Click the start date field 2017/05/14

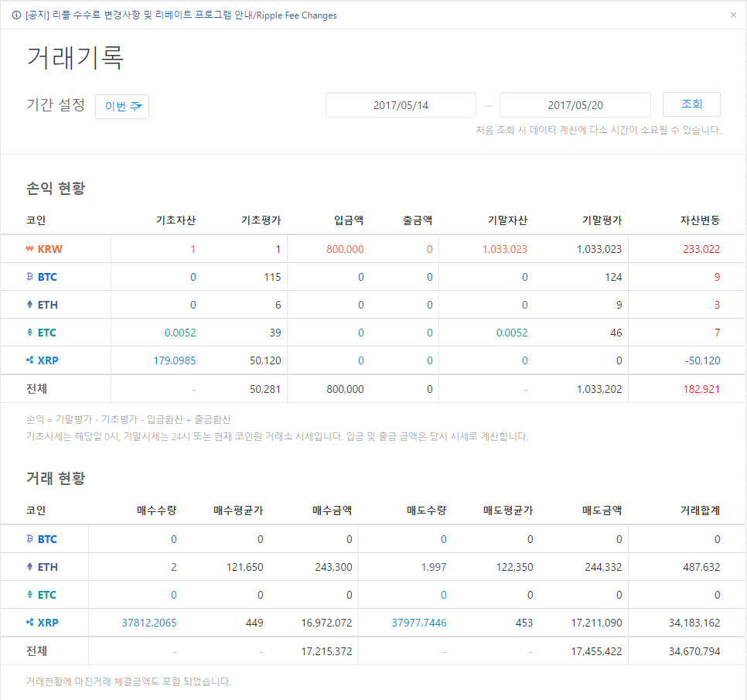(x=401, y=105)
